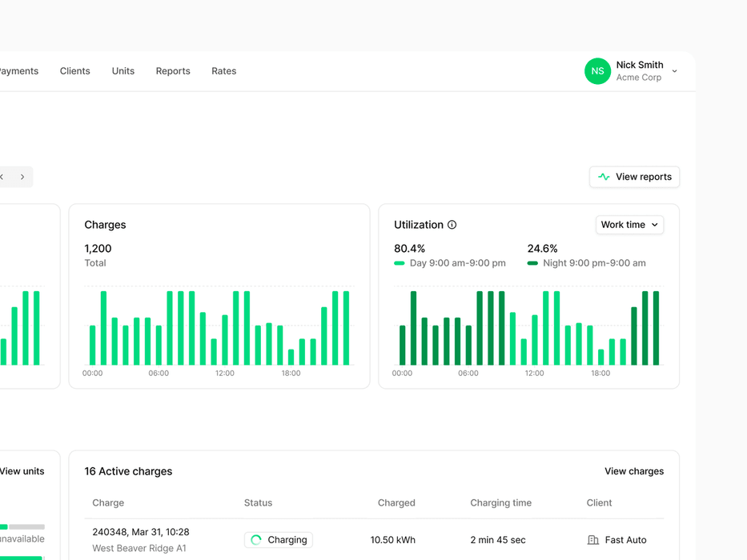Expand the Nick Smith account menu
Image resolution: width=747 pixels, height=560 pixels.
pyautogui.click(x=674, y=71)
